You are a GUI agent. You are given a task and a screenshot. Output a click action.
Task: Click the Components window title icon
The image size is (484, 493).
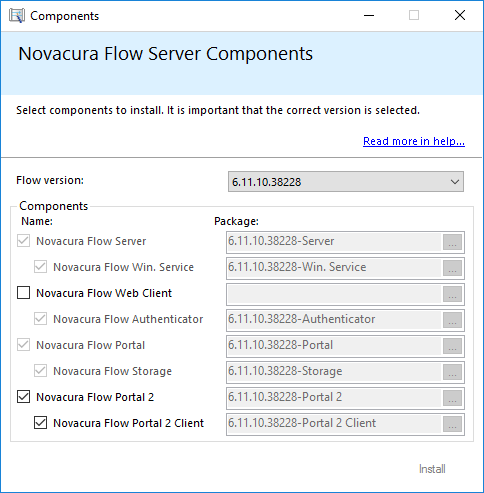coord(17,16)
